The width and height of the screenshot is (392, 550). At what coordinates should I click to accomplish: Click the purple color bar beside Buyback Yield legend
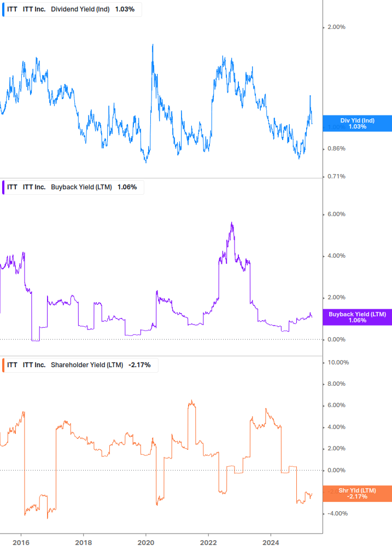coord(3,187)
